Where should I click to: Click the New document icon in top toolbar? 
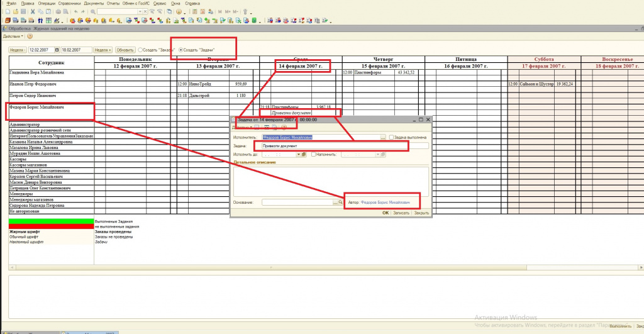point(8,11)
